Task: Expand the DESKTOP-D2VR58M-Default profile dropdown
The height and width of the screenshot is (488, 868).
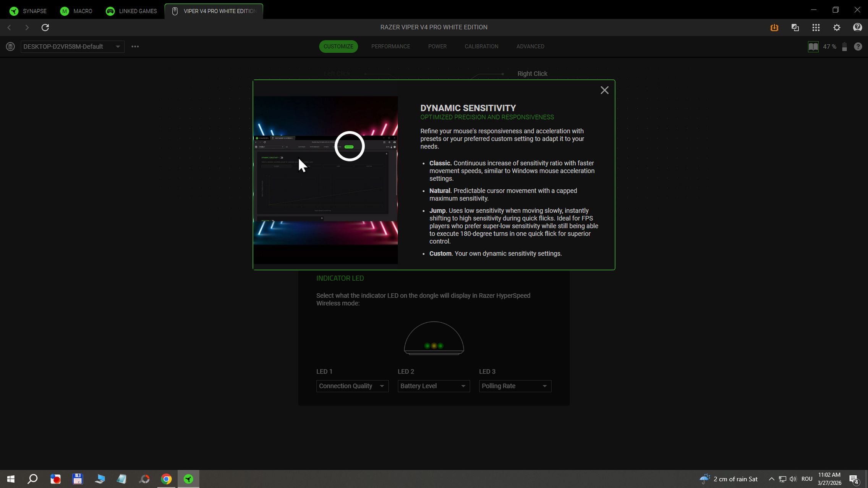Action: pos(72,47)
